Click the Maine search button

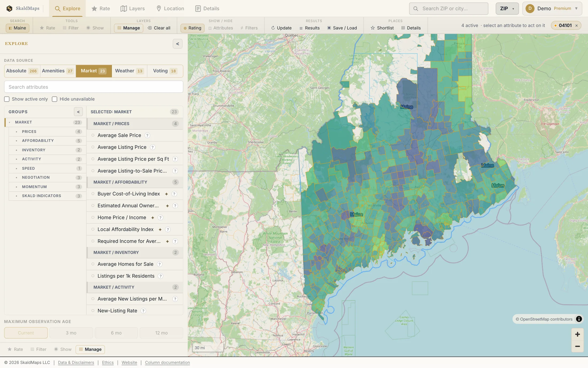point(17,28)
